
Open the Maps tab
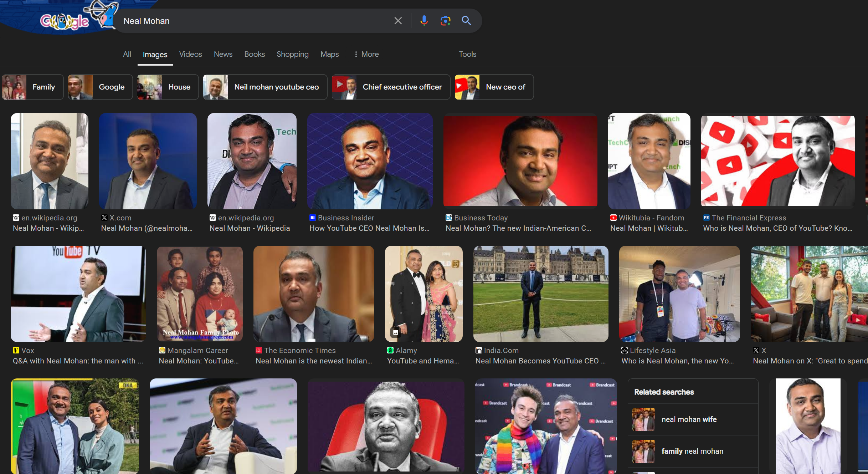pyautogui.click(x=330, y=54)
